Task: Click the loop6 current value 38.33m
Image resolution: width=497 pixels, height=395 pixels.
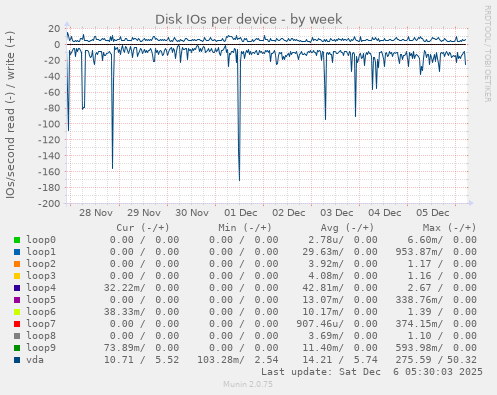Action: click(124, 312)
